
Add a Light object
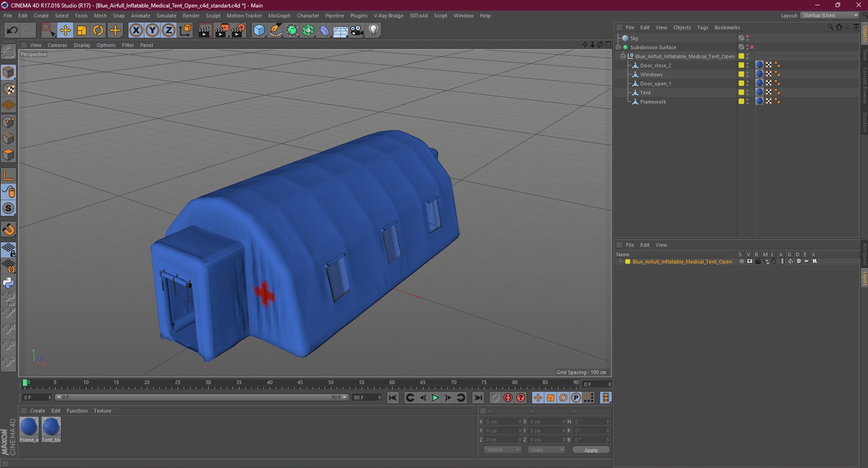373,30
